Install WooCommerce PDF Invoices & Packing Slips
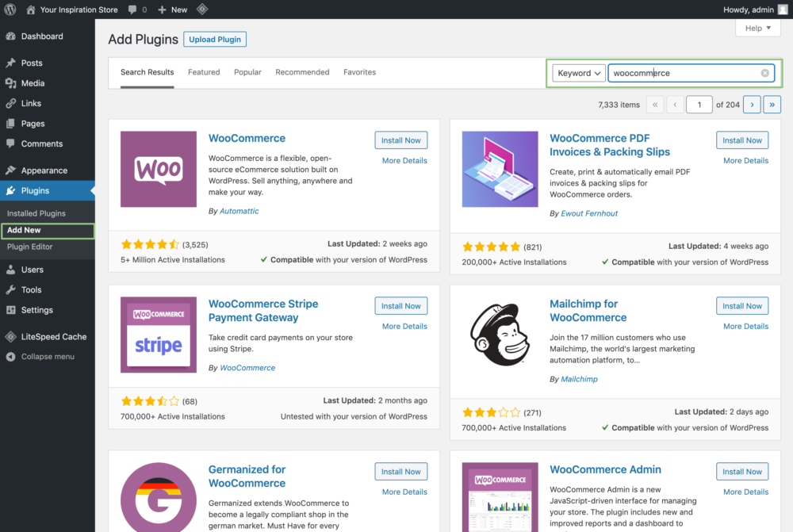Viewport: 793px width, 532px height. click(x=742, y=140)
